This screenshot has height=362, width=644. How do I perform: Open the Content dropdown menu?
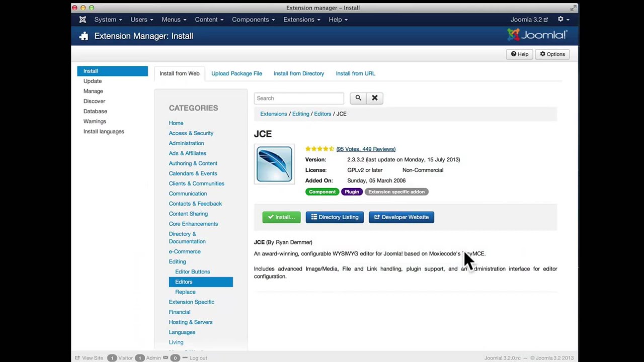(209, 20)
